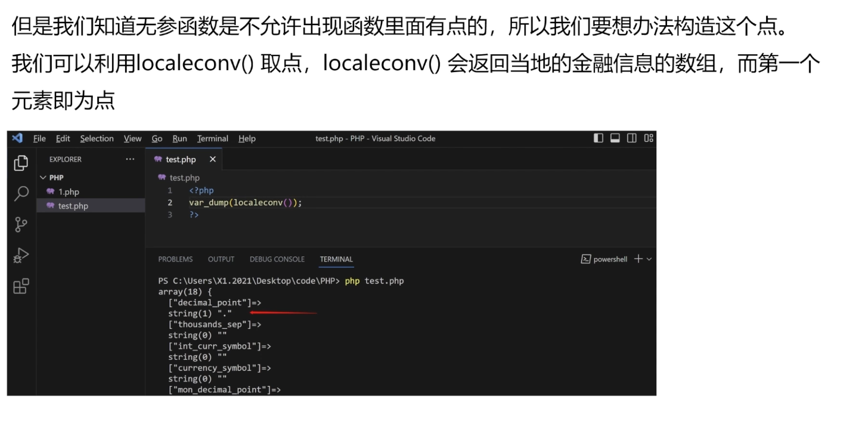Click line 1 with <?php
Viewport: 868px width, 428px height.
tap(201, 190)
